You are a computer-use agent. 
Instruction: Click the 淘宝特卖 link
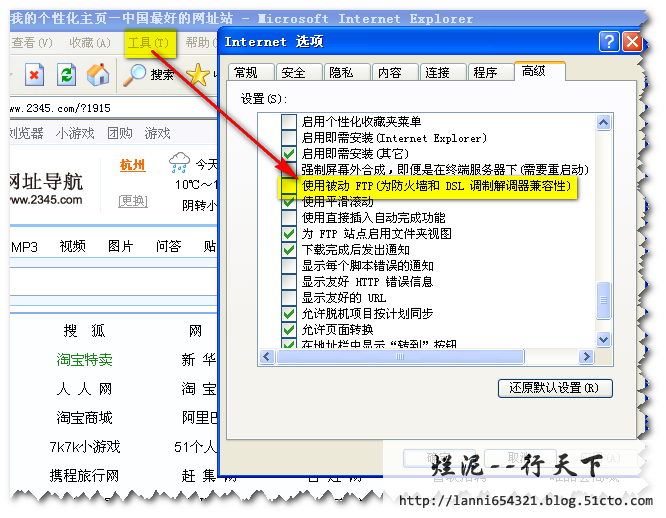click(85, 360)
